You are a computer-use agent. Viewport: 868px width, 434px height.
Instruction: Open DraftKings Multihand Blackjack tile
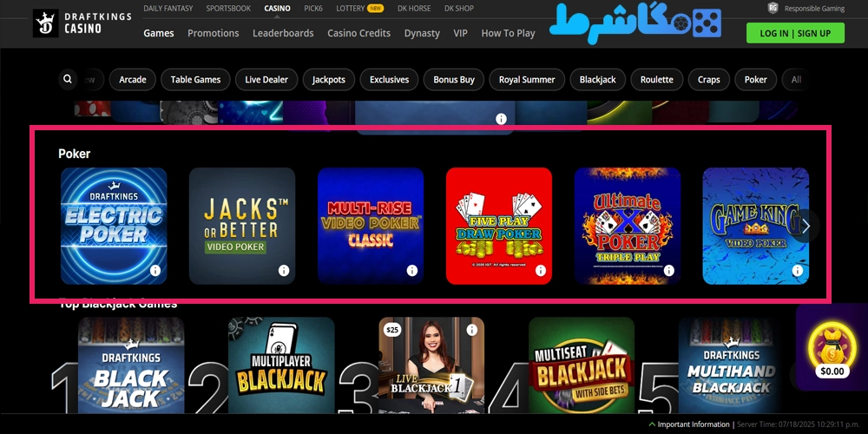tap(731, 365)
